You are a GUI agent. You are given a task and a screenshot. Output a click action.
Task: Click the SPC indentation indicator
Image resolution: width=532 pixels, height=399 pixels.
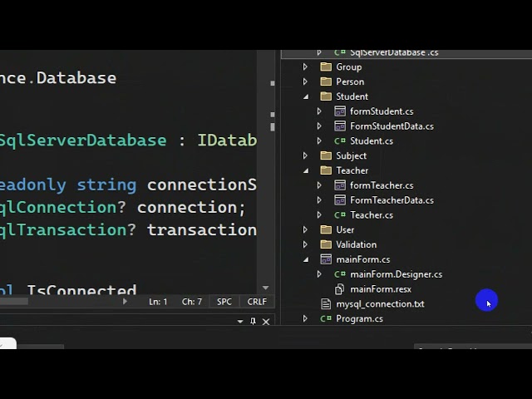(x=224, y=302)
